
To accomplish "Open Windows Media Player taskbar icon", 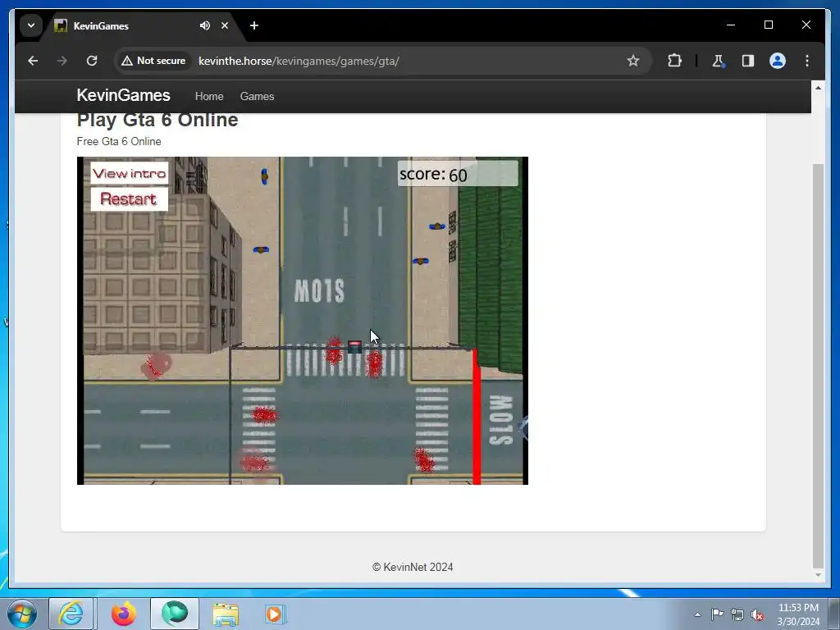I will 276,614.
